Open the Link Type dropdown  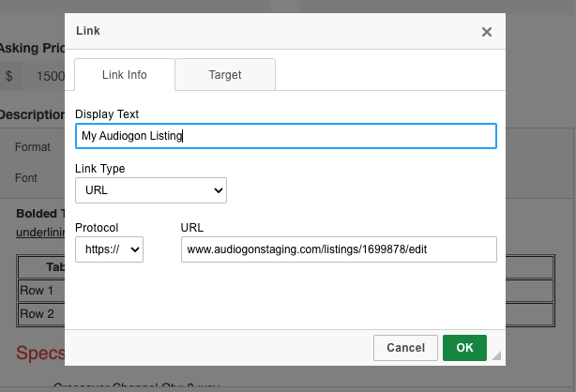pos(151,190)
